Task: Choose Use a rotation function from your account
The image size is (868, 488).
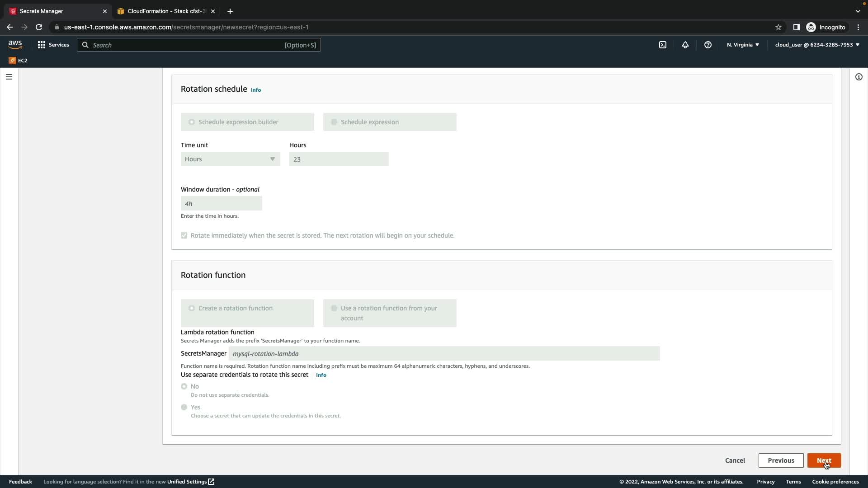Action: [334, 308]
